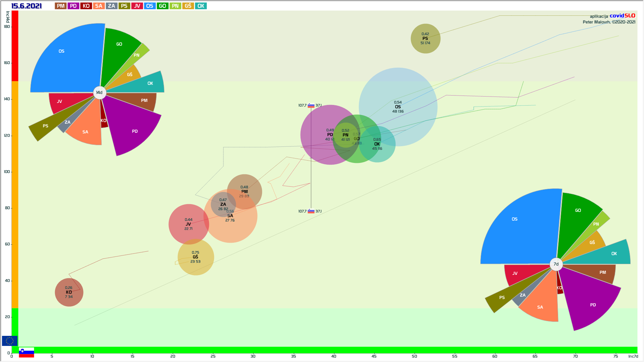Click the GŠ yellow bubble
Image resolution: width=644 pixels, height=362 pixels.
coord(196,257)
